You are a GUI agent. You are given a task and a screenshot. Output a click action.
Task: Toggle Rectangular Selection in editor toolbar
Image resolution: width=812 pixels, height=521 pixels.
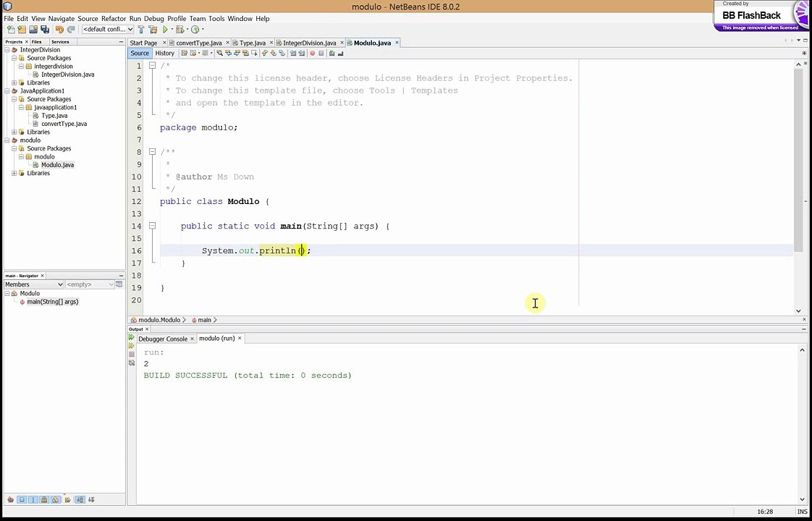click(254, 53)
